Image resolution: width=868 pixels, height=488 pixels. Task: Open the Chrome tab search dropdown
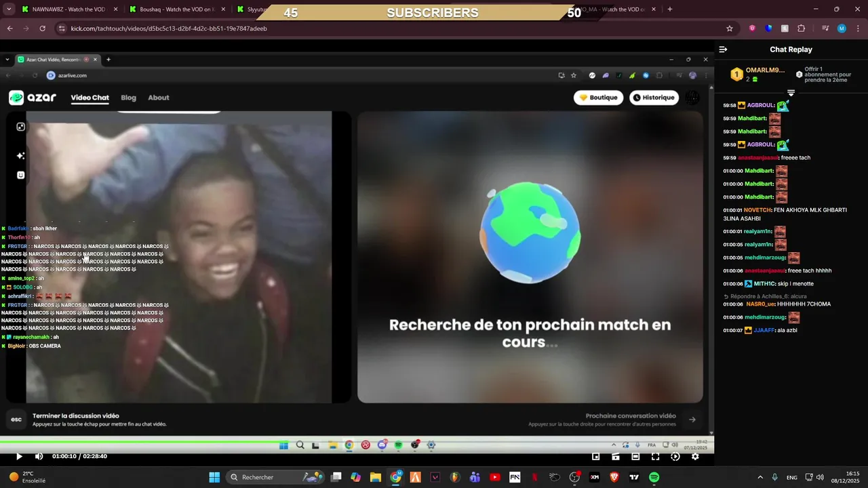pos(9,9)
